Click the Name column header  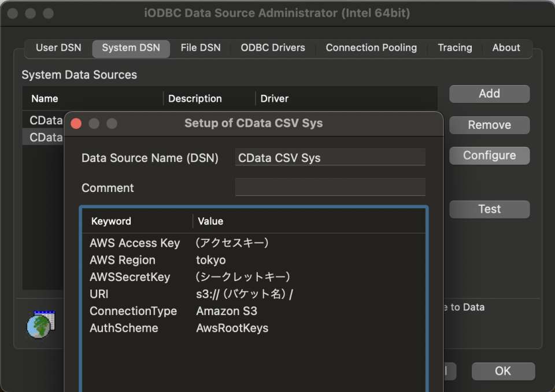point(45,99)
